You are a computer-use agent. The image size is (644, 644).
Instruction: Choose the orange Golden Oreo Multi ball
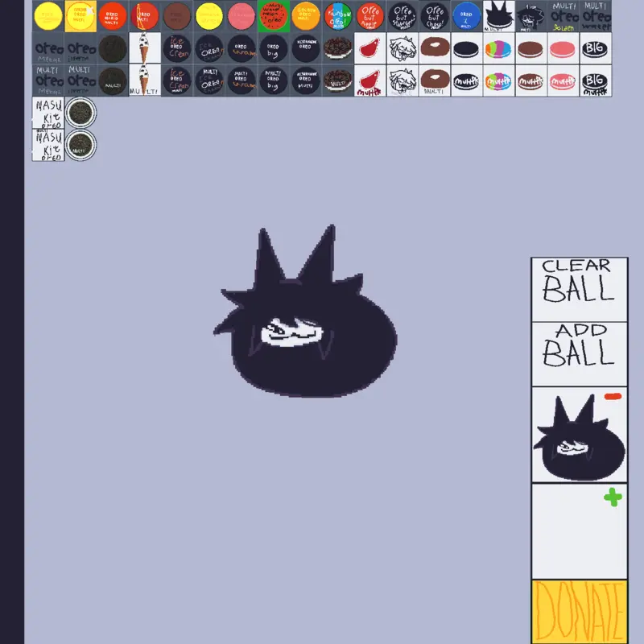tap(306, 16)
